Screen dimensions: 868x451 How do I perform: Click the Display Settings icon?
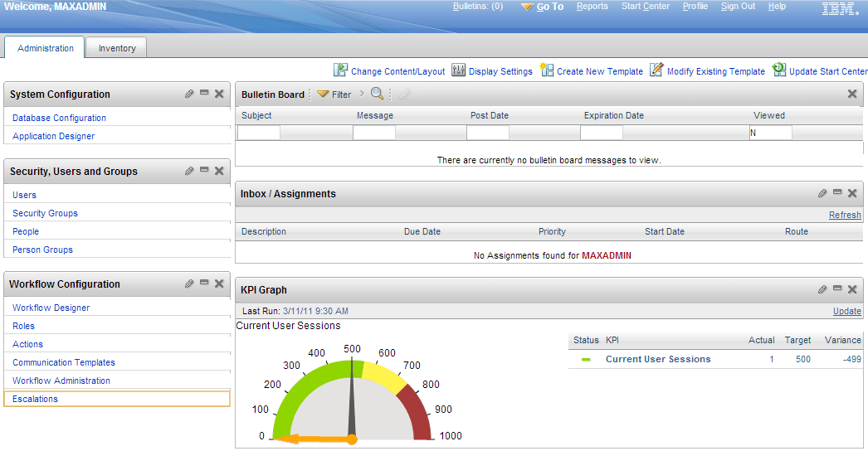pyautogui.click(x=458, y=70)
